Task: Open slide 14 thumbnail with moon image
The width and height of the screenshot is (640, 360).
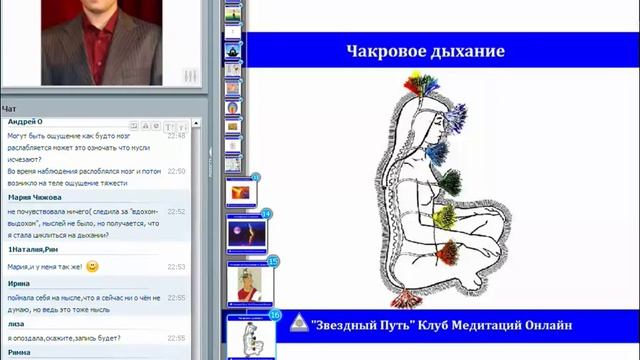Action: [x=247, y=234]
